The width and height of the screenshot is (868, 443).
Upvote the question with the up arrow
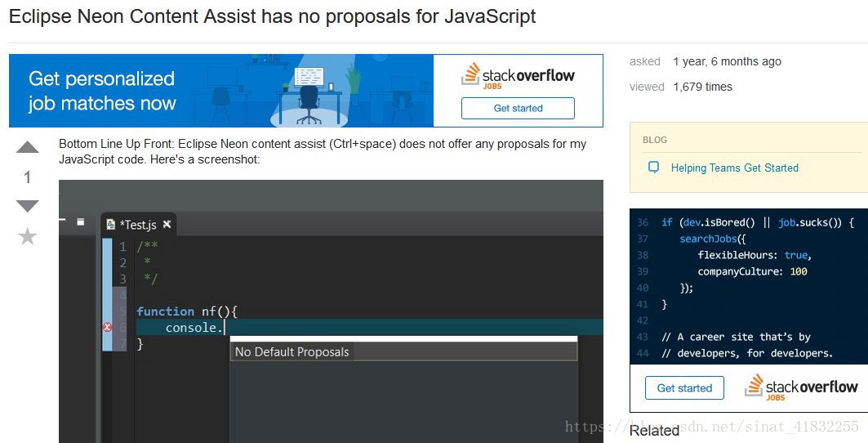[x=28, y=147]
